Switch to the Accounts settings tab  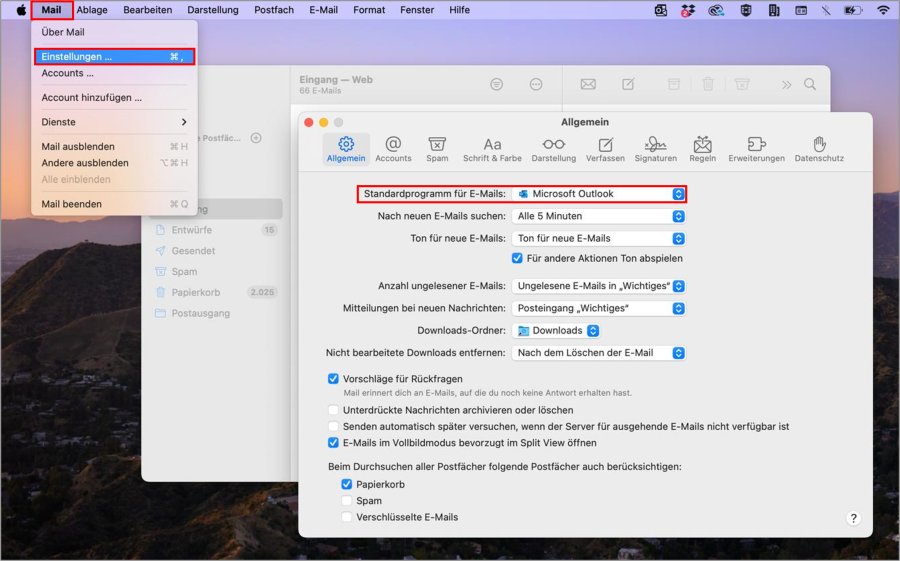click(x=393, y=149)
